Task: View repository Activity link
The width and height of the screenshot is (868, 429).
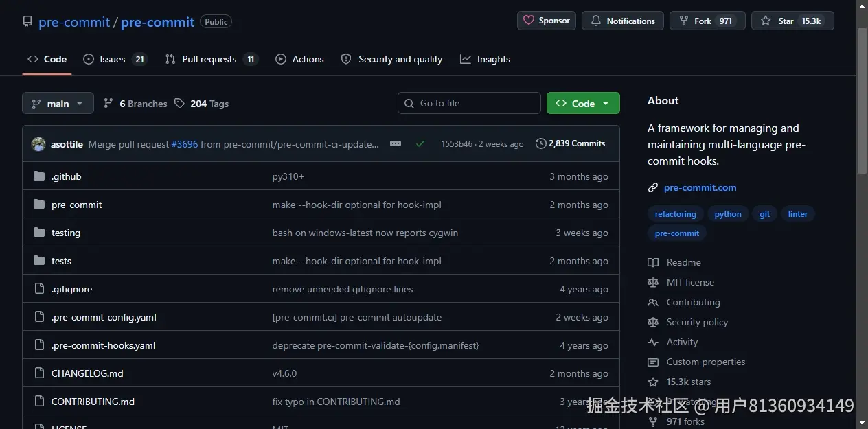Action: click(x=673, y=342)
